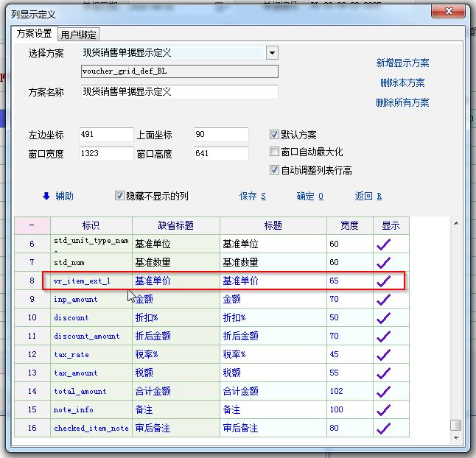The width and height of the screenshot is (476, 458).
Task: Uncheck the 默认方案 checkbox
Action: (275, 135)
